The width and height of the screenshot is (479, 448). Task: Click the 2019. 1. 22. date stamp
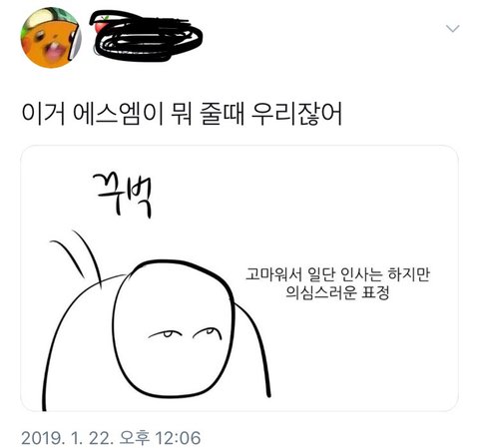pyautogui.click(x=66, y=437)
